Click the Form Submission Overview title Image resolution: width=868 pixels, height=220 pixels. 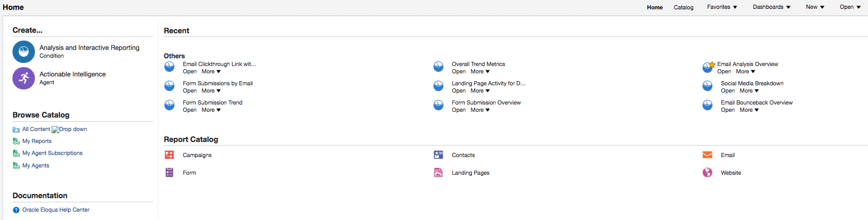tap(486, 103)
